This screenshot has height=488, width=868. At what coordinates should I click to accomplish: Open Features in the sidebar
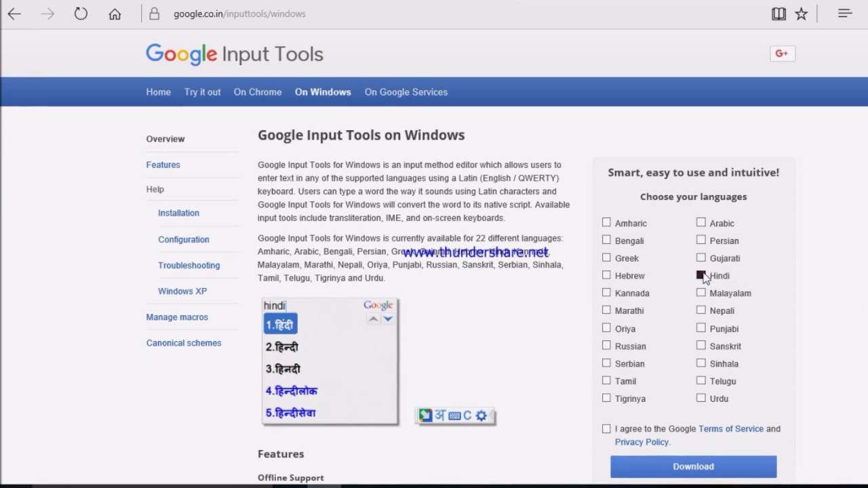(163, 165)
